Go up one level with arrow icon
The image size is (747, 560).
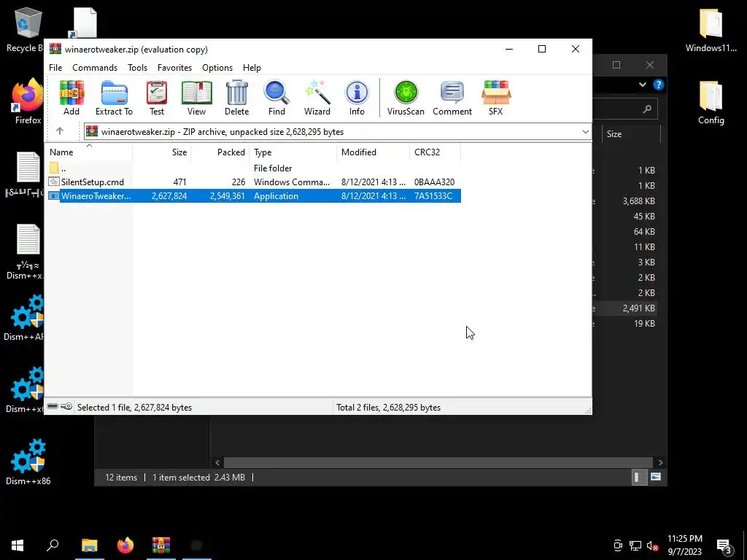(60, 131)
